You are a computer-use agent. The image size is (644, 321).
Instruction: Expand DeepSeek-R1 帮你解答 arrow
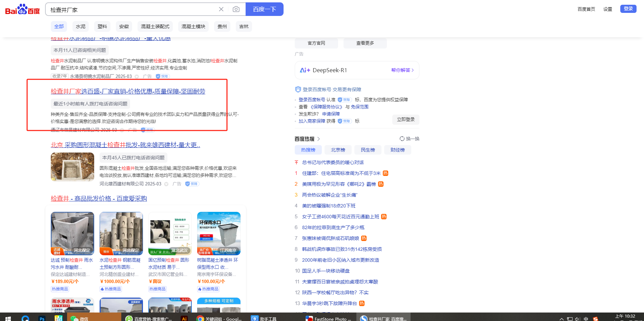(x=412, y=70)
